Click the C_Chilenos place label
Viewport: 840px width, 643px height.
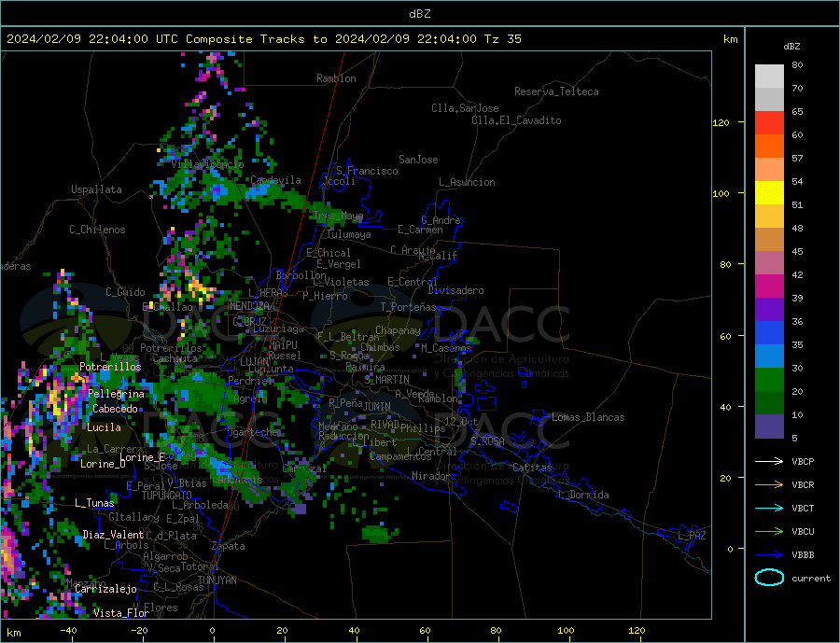pyautogui.click(x=97, y=230)
